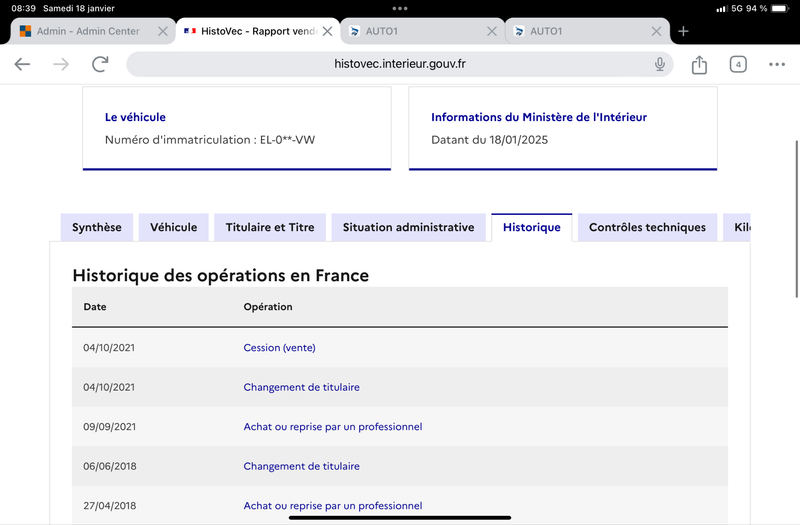
Task: Click Historique des opérations en France heading
Action: [x=220, y=276]
